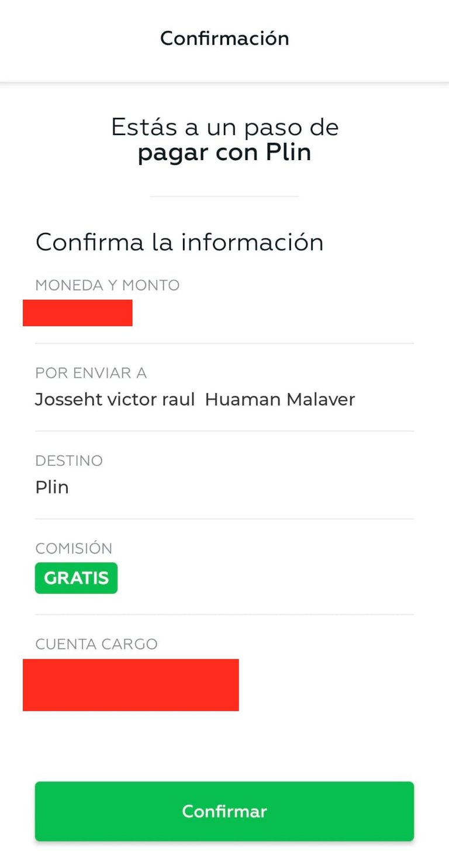Tap the redacted amount under Moneda y Monto
Image resolution: width=449 pixels, height=868 pixels.
(77, 313)
